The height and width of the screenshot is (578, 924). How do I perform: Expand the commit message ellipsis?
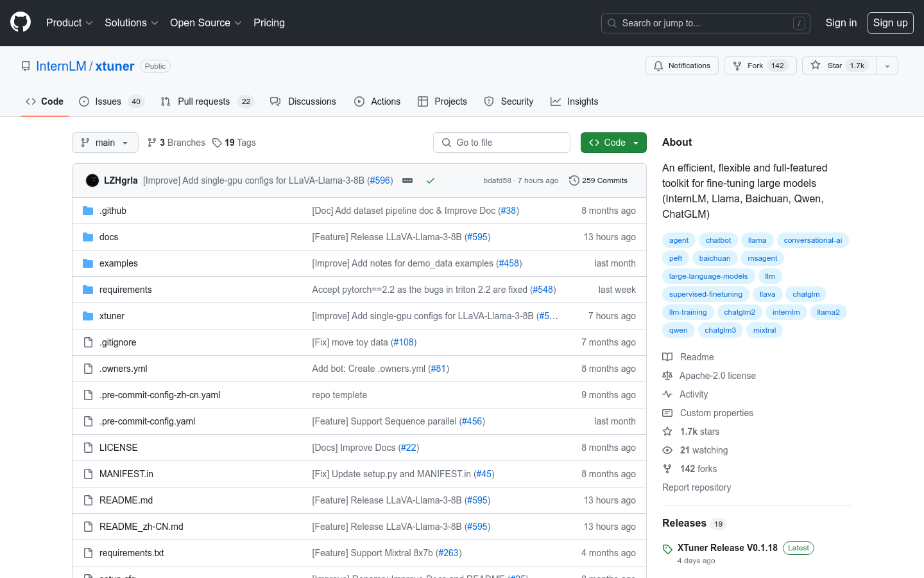(407, 180)
